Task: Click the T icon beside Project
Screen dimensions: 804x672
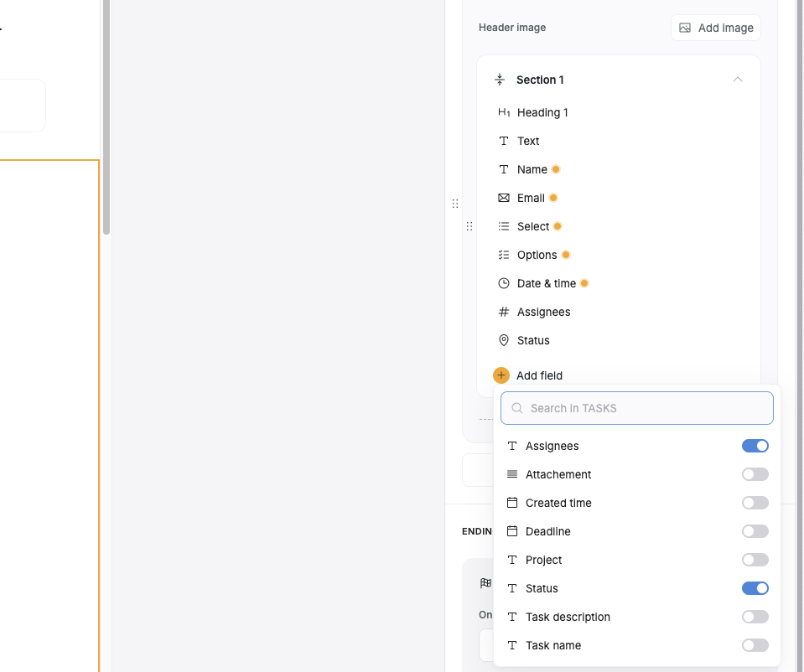Action: [511, 560]
